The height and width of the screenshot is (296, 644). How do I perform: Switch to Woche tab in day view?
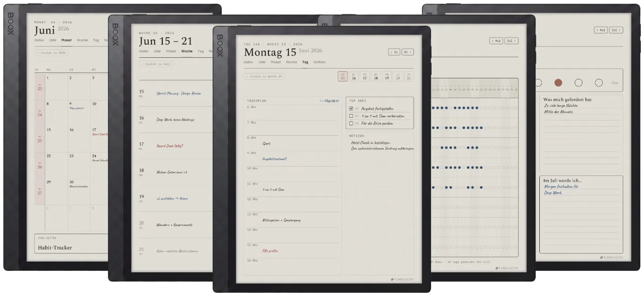click(291, 62)
